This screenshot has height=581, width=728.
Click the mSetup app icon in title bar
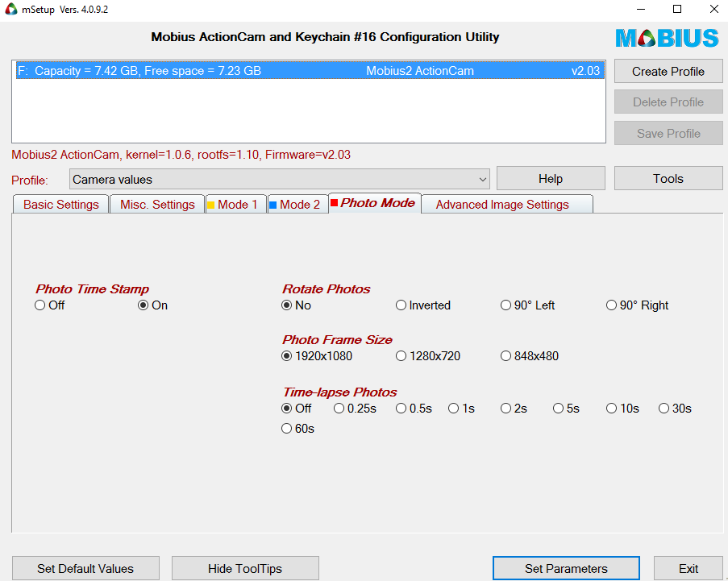tap(10, 9)
